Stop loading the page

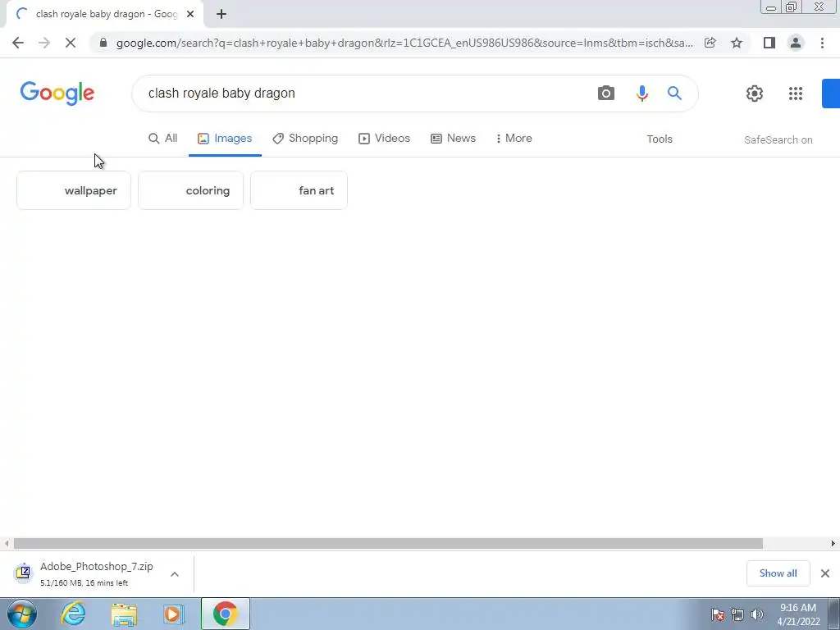pyautogui.click(x=71, y=43)
